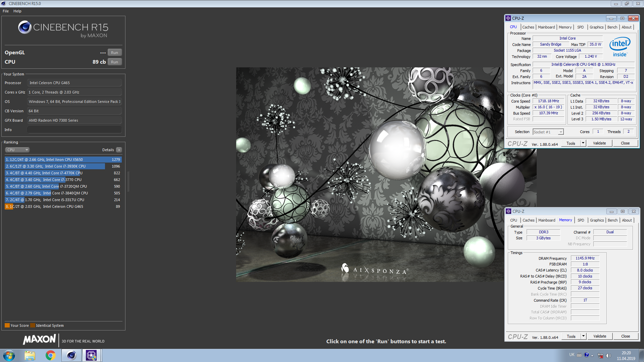
Task: Open Windows Explorer from the taskbar
Action: [30, 355]
